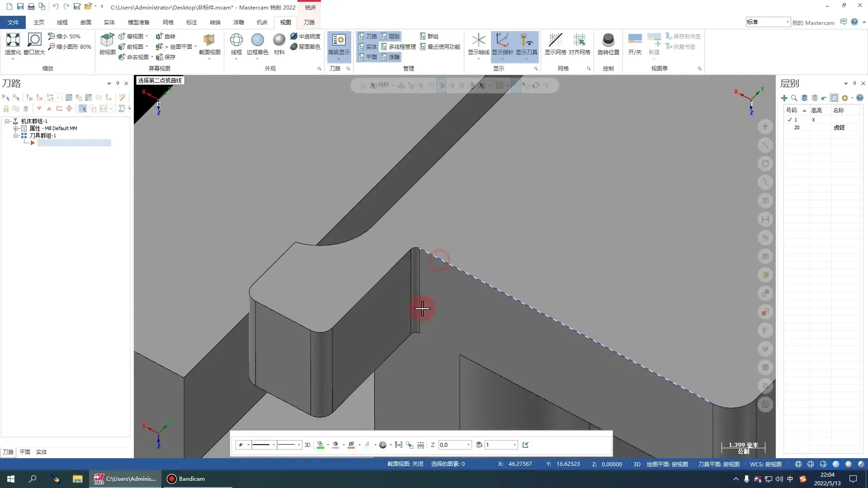Collapse the 刀具群组-1 tree node
Screen dimensions: 868x488
pyautogui.click(x=16, y=136)
